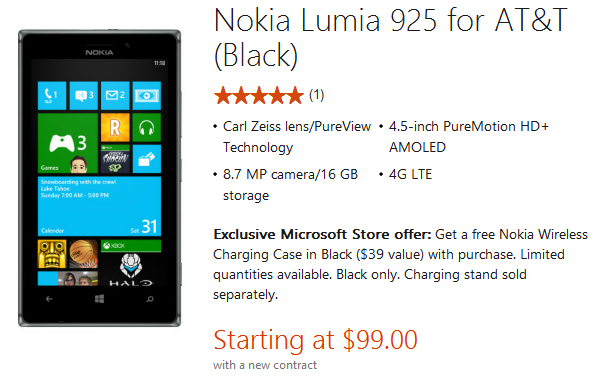
Task: Click the five-star rating
Action: (x=259, y=95)
